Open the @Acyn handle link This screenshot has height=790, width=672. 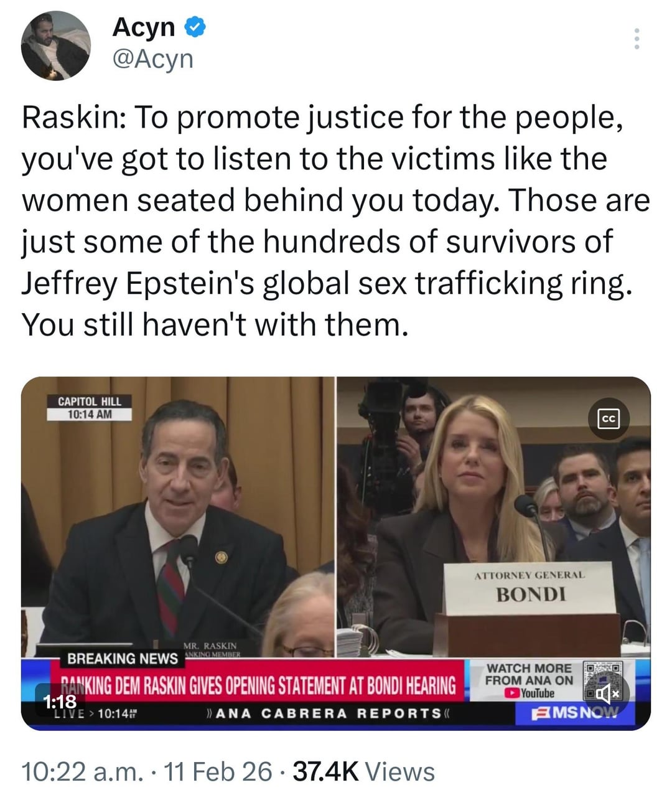point(152,59)
